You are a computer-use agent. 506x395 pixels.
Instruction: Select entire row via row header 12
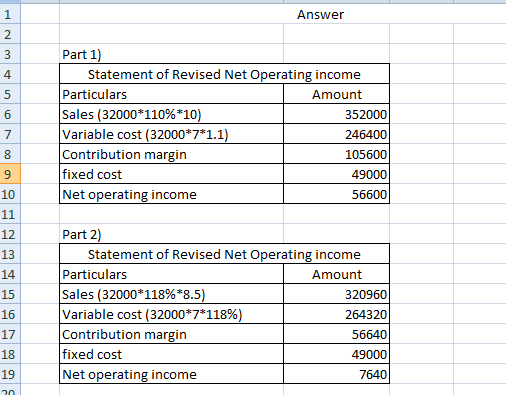[x=10, y=234]
